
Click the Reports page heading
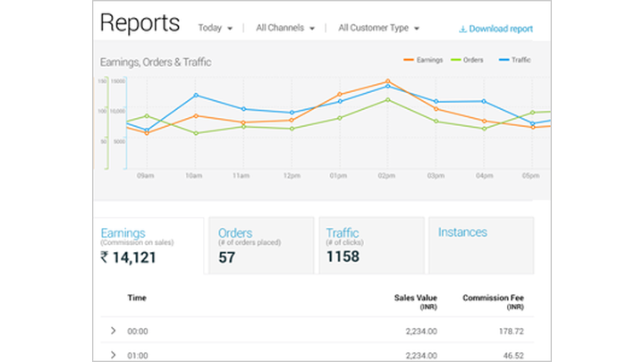pos(140,22)
